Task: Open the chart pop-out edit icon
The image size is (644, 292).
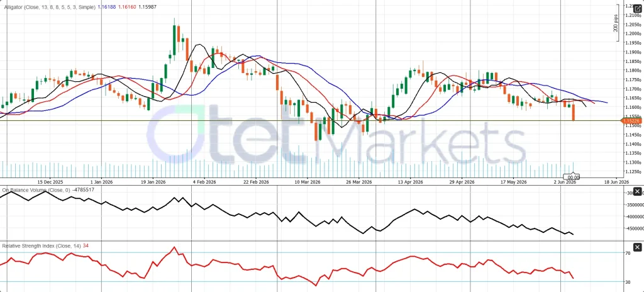Action: pos(637,9)
